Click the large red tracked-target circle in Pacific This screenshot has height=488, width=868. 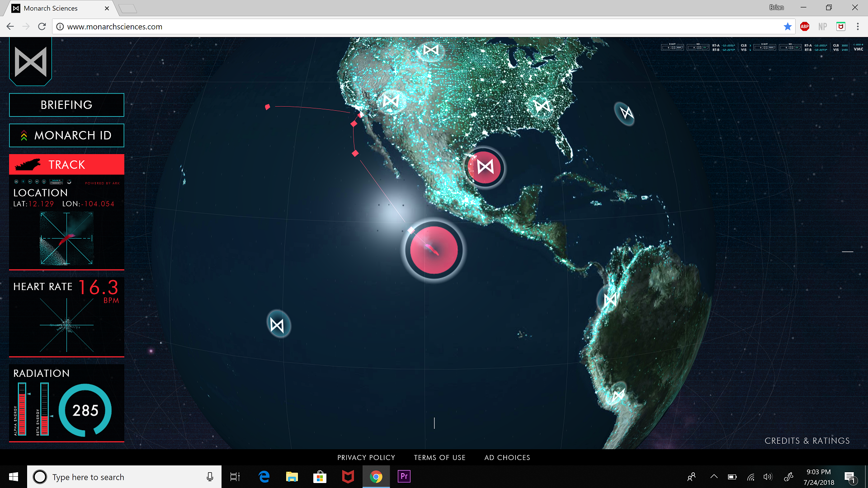click(434, 250)
